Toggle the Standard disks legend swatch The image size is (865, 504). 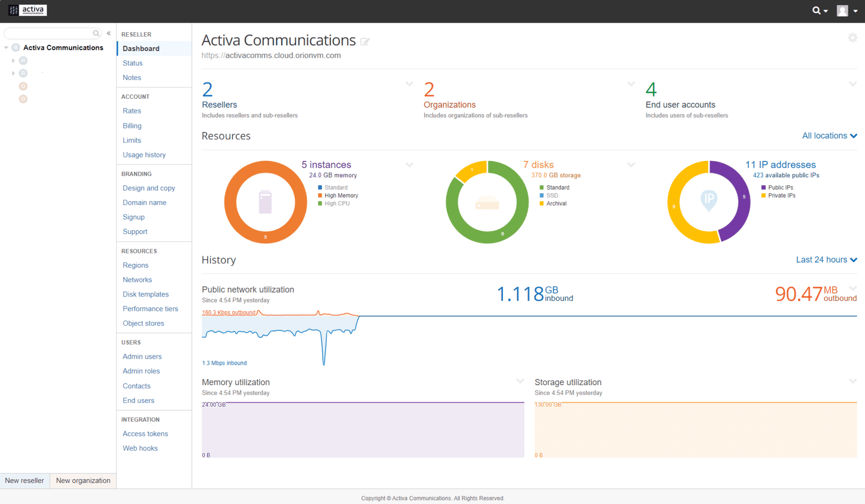coord(542,187)
